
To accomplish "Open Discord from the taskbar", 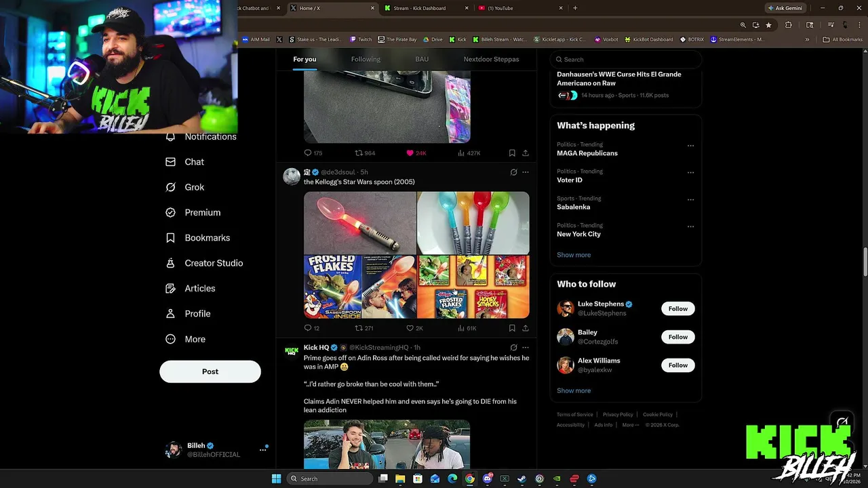I will tap(487, 479).
